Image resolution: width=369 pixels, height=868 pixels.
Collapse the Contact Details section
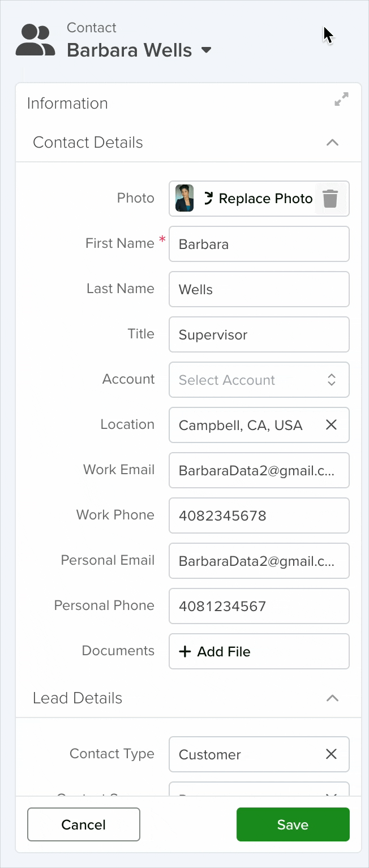pyautogui.click(x=333, y=143)
